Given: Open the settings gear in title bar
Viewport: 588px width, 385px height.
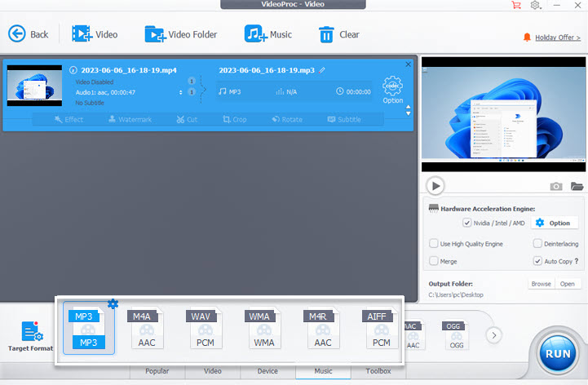Looking at the screenshot, I should click(536, 5).
